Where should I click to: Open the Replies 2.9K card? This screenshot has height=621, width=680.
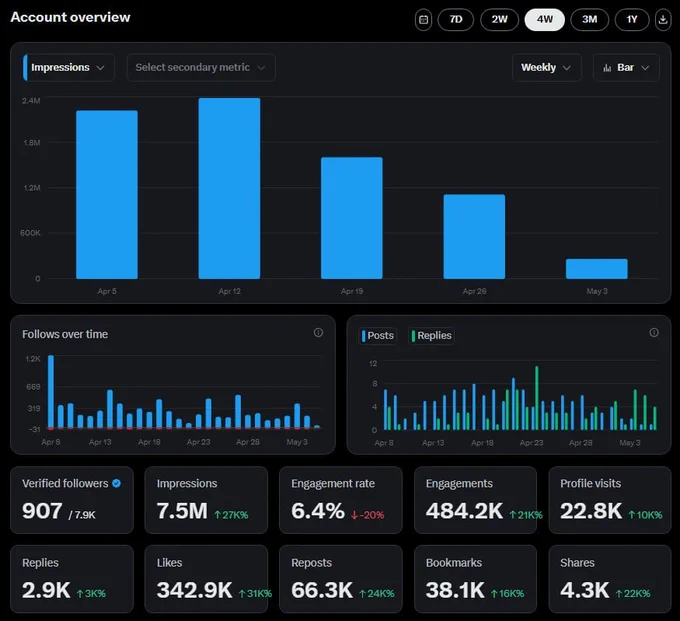pyautogui.click(x=72, y=579)
